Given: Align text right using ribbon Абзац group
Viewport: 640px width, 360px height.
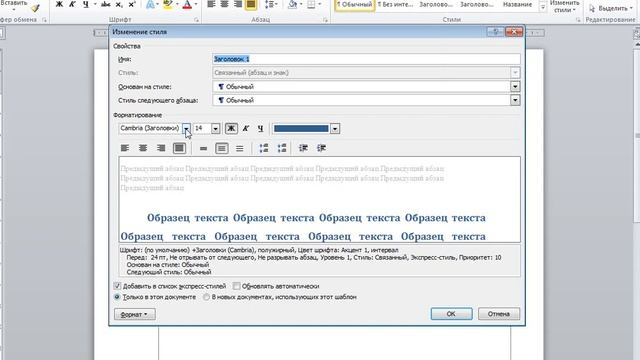Looking at the screenshot, I should 238,4.
